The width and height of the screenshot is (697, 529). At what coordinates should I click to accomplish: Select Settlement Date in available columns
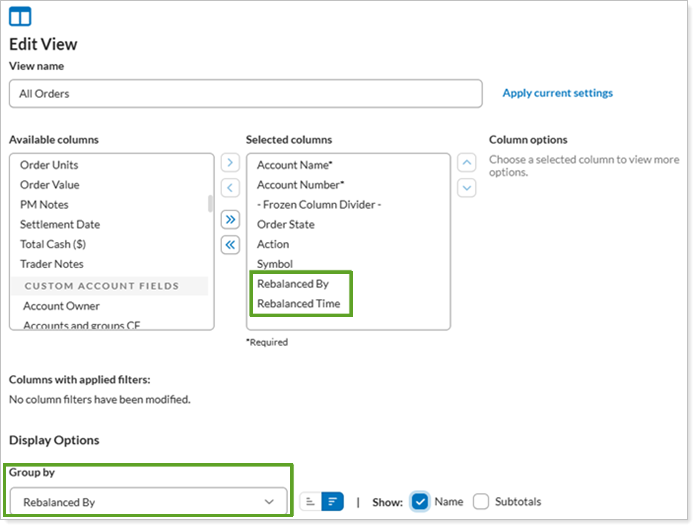pos(60,224)
